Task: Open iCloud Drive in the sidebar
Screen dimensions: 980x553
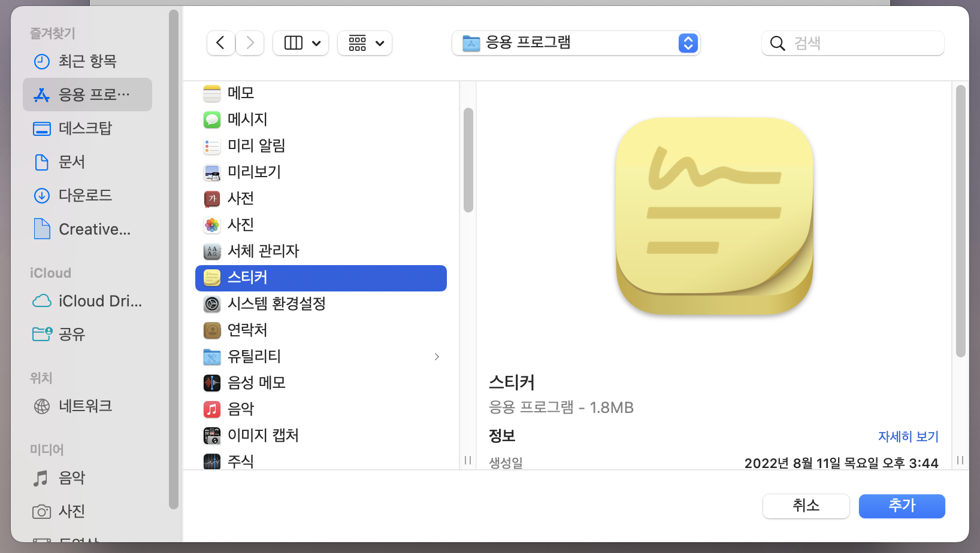Action: click(x=87, y=300)
